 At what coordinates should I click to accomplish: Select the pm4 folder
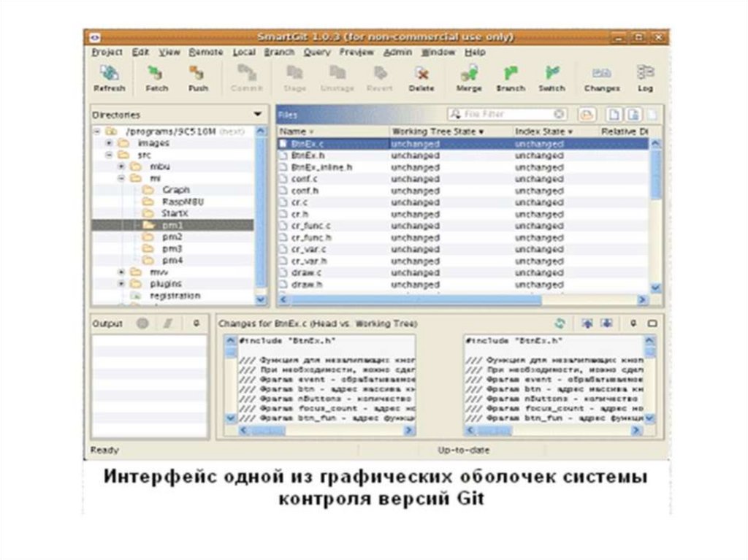172,261
